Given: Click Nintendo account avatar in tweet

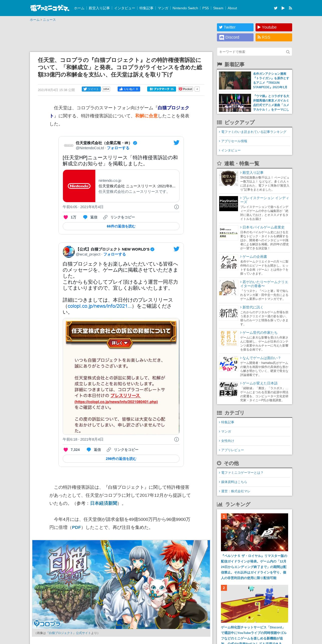Looking at the screenshot, I should (68, 145).
